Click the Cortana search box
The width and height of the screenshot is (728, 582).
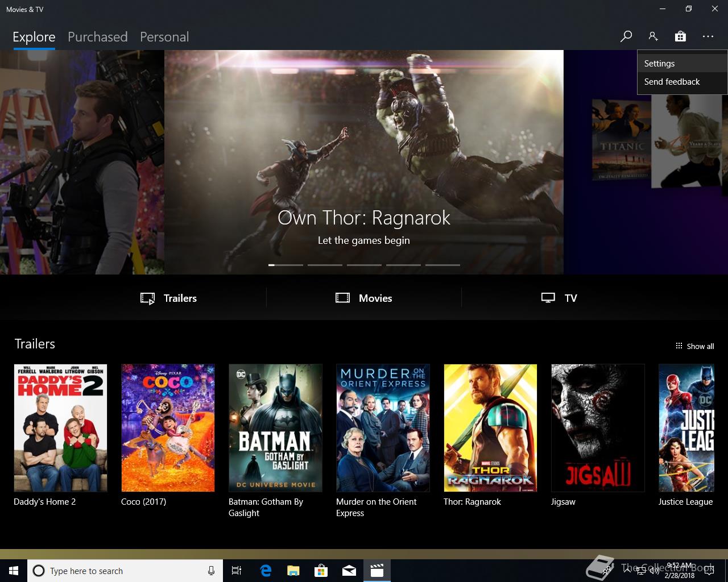click(x=125, y=571)
